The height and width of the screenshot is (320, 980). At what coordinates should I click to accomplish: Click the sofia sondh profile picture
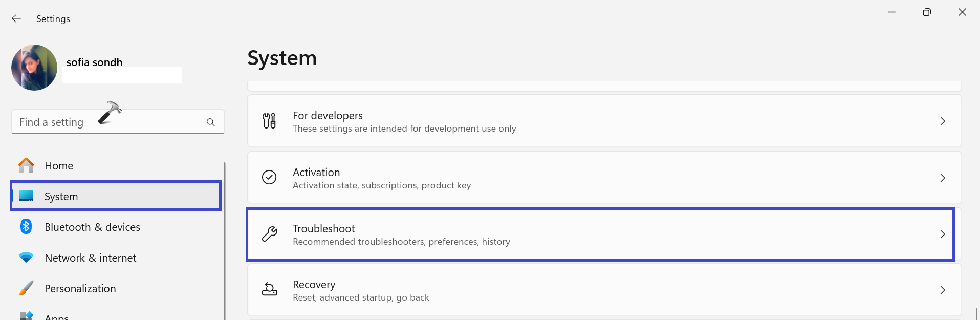point(34,68)
